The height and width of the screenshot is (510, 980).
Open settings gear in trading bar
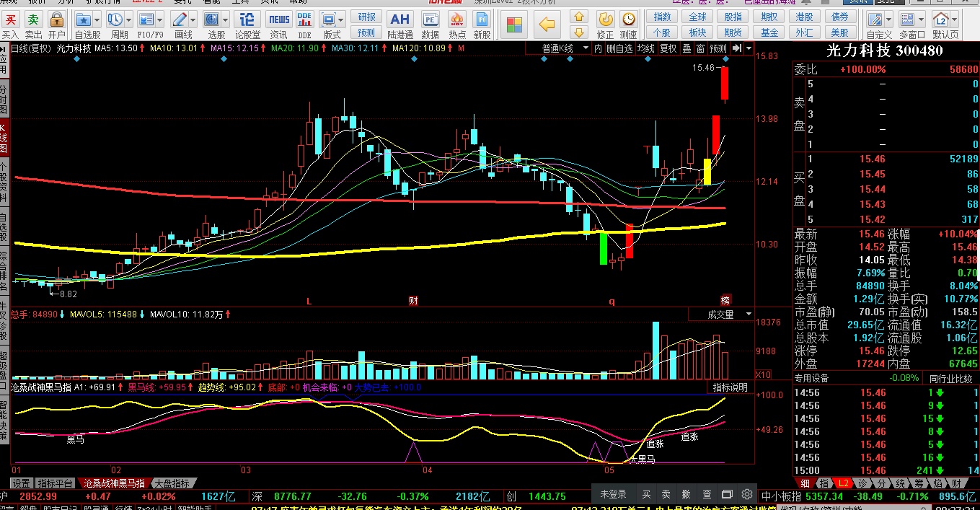coord(747,495)
